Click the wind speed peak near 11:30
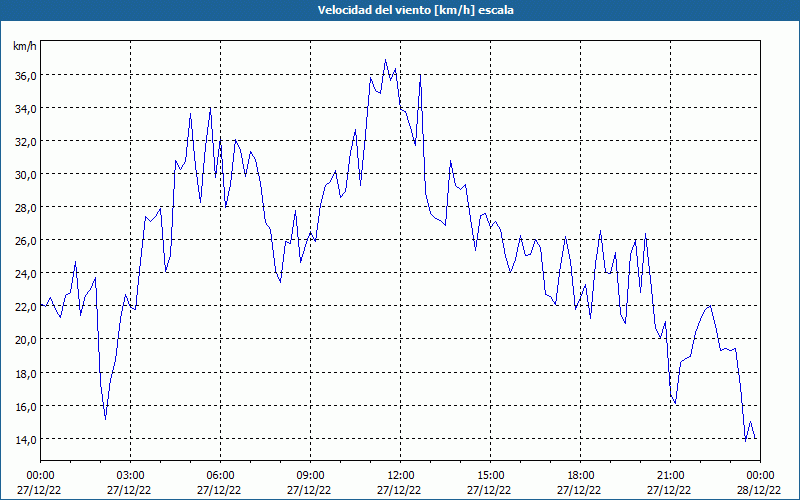800x500 pixels. tap(386, 60)
